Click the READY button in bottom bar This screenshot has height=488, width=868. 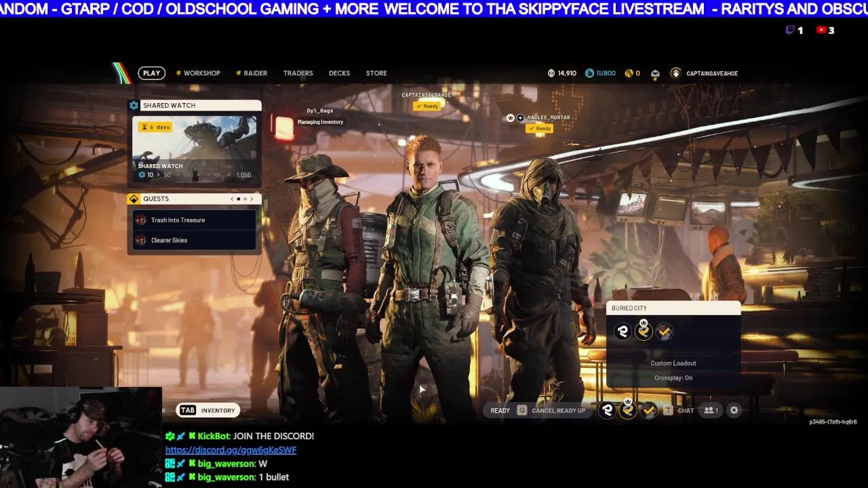(x=500, y=410)
